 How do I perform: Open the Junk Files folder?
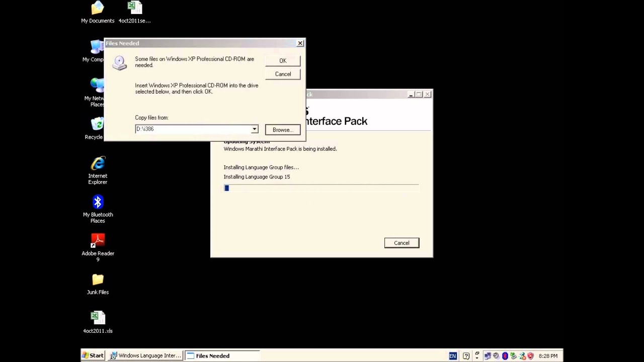[x=98, y=284]
